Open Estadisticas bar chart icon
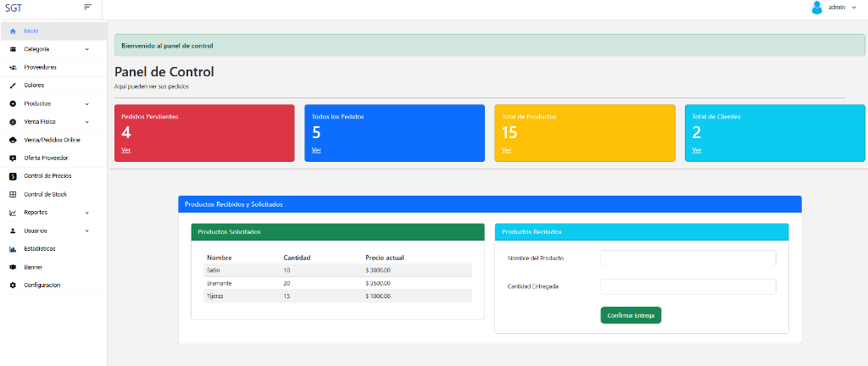This screenshot has width=868, height=366. pyautogui.click(x=13, y=249)
